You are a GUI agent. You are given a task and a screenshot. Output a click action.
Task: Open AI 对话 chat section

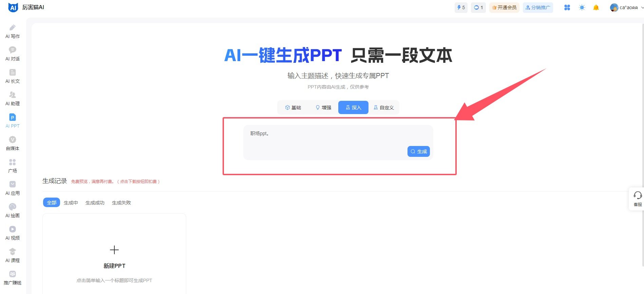pos(13,54)
